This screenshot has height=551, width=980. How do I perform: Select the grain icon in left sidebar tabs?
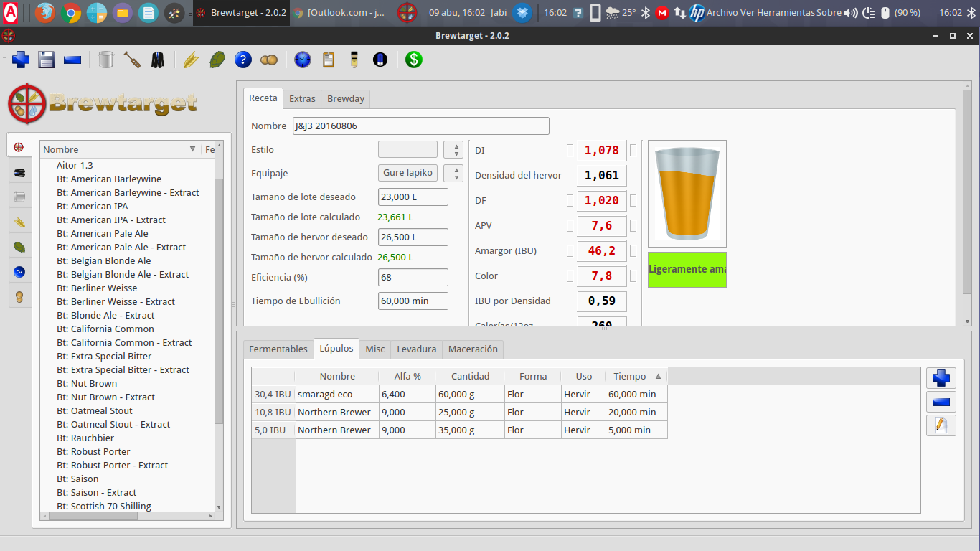pyautogui.click(x=19, y=222)
